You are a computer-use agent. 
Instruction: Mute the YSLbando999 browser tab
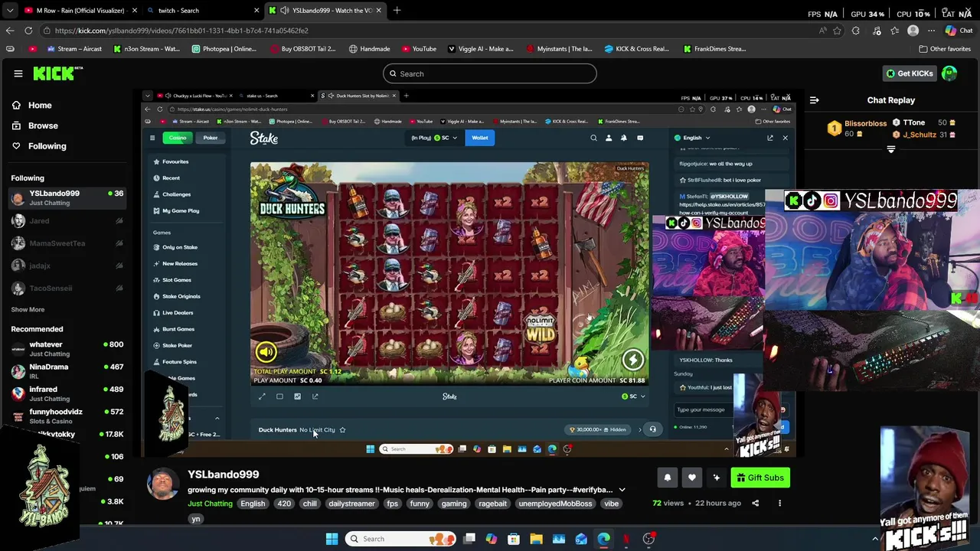[x=285, y=10]
